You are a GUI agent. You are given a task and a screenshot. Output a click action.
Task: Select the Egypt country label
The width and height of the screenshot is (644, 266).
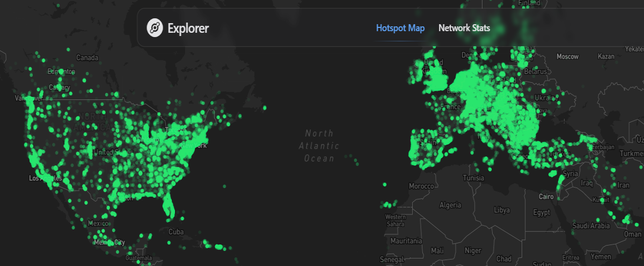(541, 213)
